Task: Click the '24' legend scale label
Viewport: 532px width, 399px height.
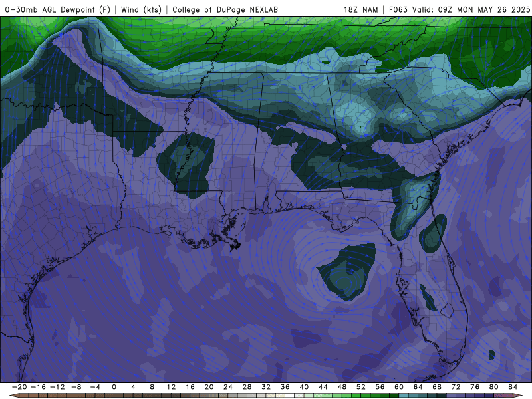Action: (x=228, y=387)
